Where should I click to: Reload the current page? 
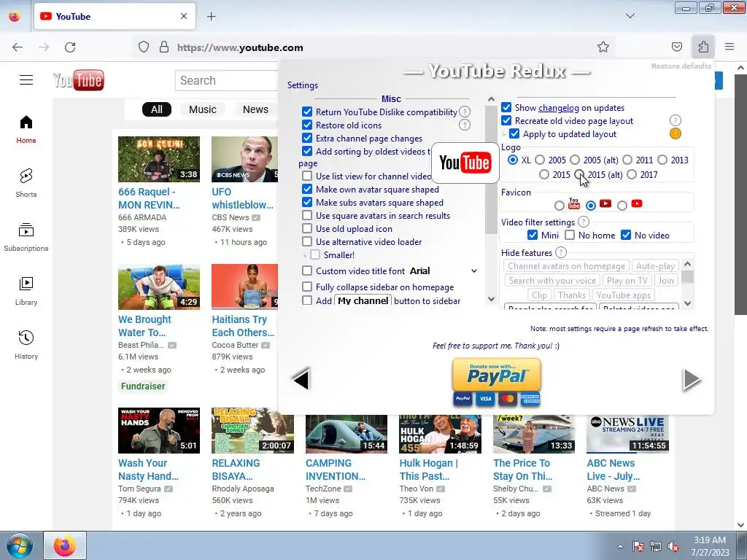[70, 47]
